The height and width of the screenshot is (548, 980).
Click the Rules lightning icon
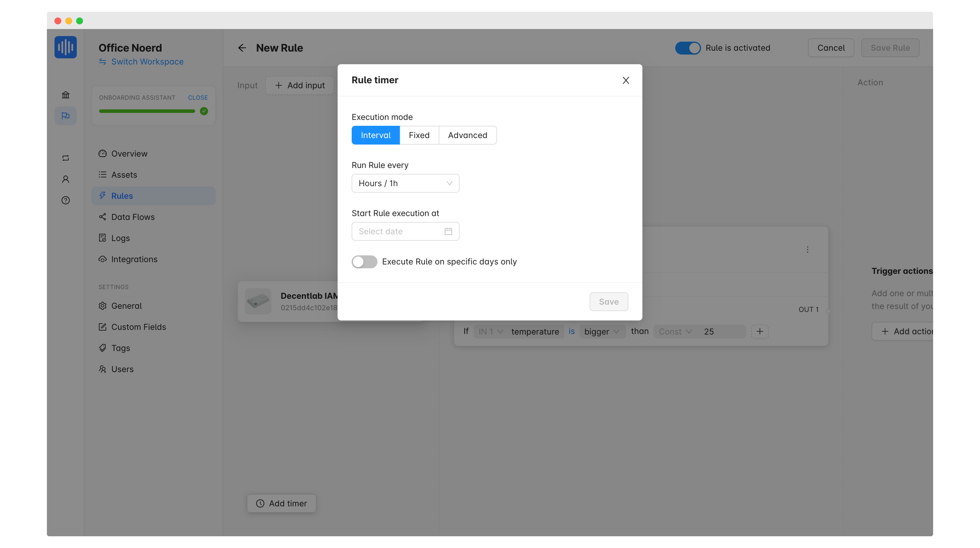[x=102, y=196]
